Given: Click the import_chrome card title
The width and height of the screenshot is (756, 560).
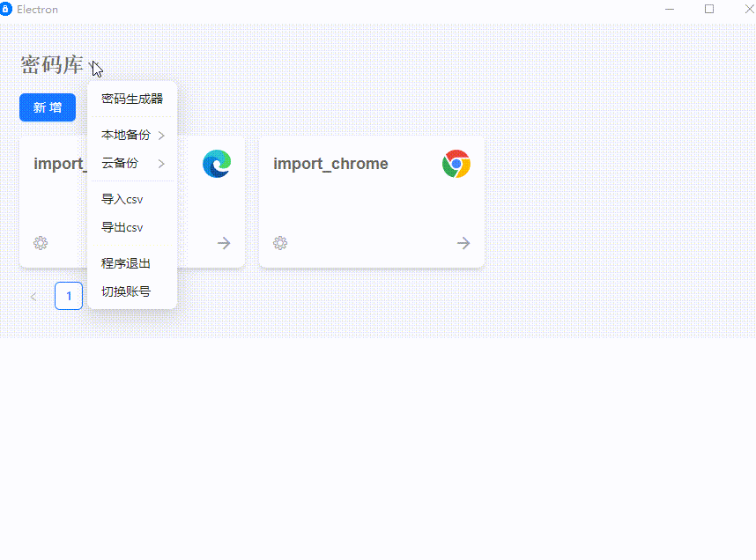Looking at the screenshot, I should [x=330, y=164].
